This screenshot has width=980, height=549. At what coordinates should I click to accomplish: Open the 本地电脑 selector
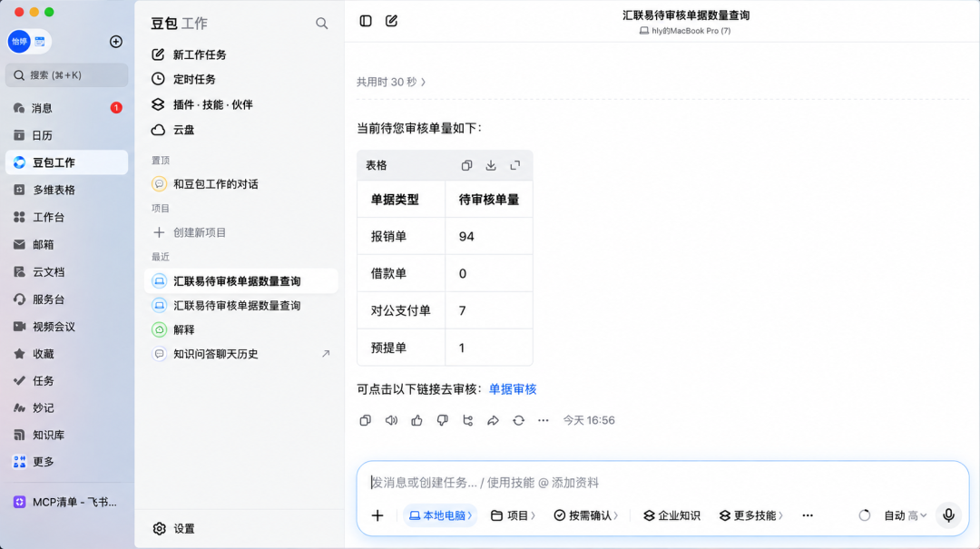(441, 515)
